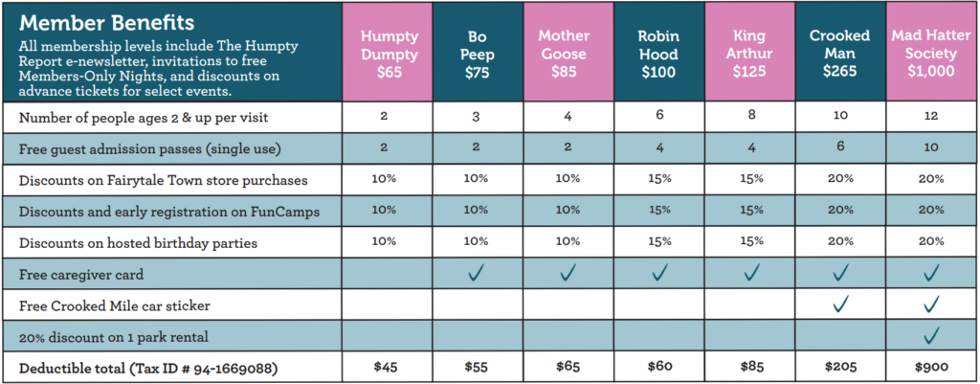Viewport: 980px width, 384px height.
Task: Click the Robin Hood caregiver card checkmark
Action: click(x=658, y=274)
